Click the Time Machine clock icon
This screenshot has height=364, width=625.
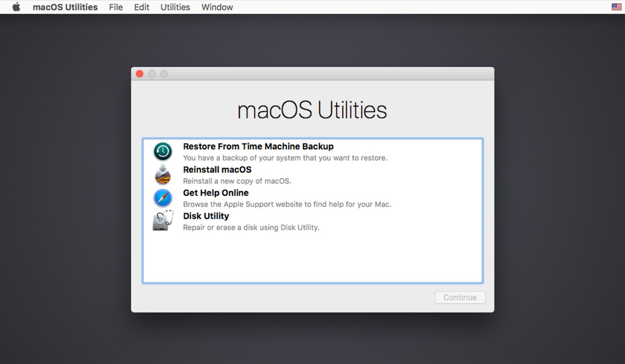click(163, 152)
